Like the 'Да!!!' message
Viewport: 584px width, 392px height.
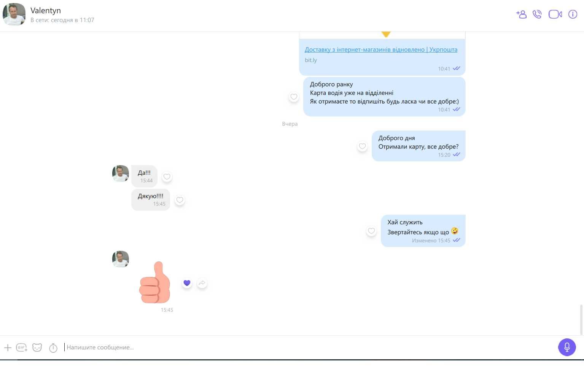[x=167, y=177]
